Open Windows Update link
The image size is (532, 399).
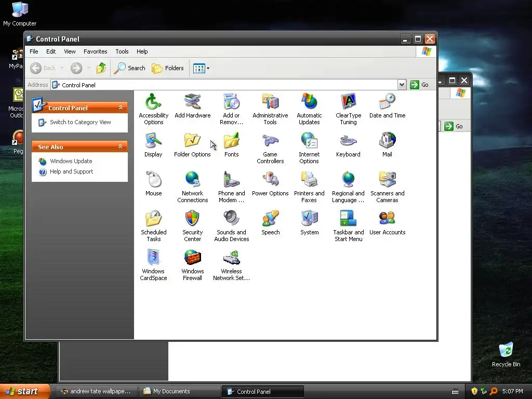coord(71,161)
